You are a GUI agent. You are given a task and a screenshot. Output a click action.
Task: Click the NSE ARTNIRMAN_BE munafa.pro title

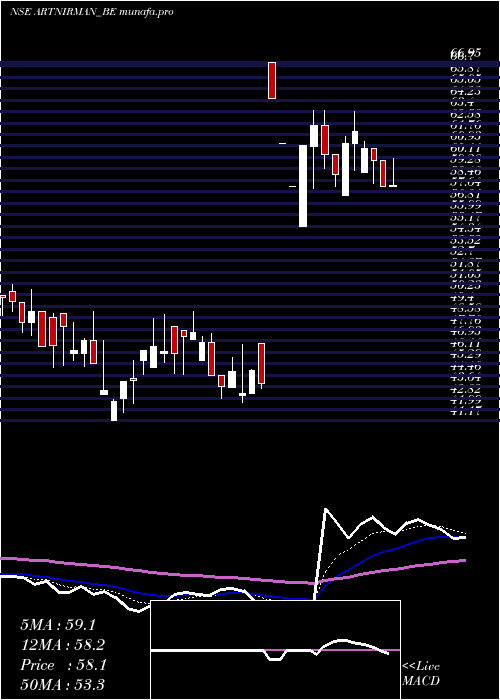click(92, 12)
